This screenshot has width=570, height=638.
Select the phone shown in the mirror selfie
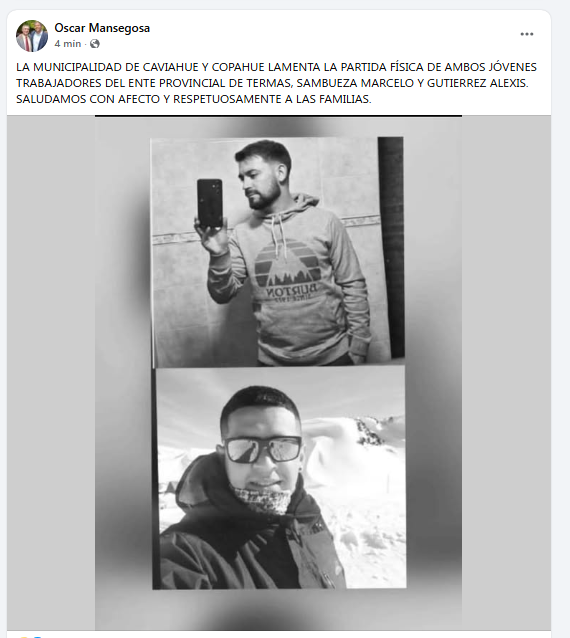[x=210, y=203]
